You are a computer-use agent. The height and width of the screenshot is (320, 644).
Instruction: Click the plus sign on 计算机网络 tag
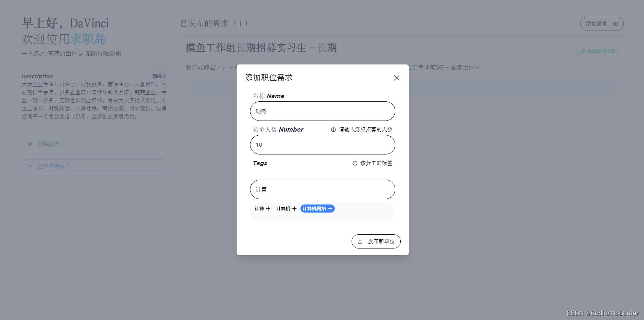[330, 209]
